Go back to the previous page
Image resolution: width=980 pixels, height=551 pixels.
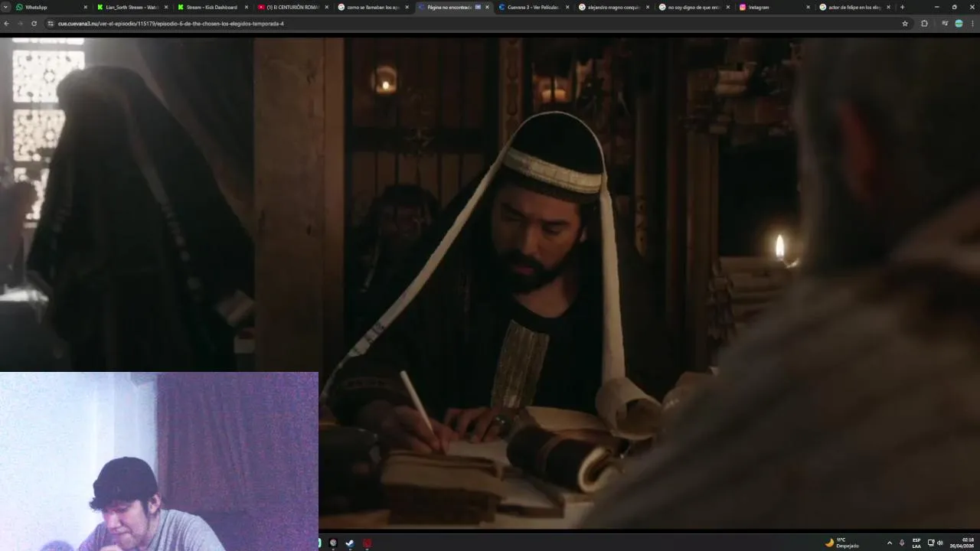click(x=6, y=24)
